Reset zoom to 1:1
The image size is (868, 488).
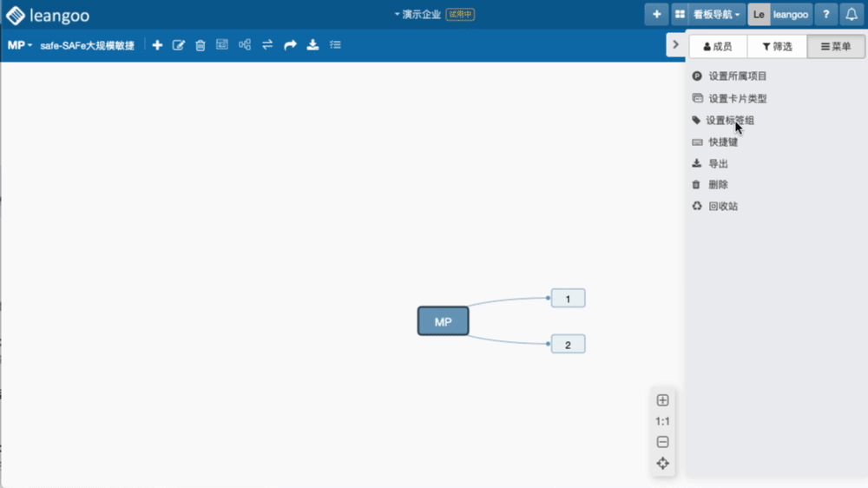(662, 421)
